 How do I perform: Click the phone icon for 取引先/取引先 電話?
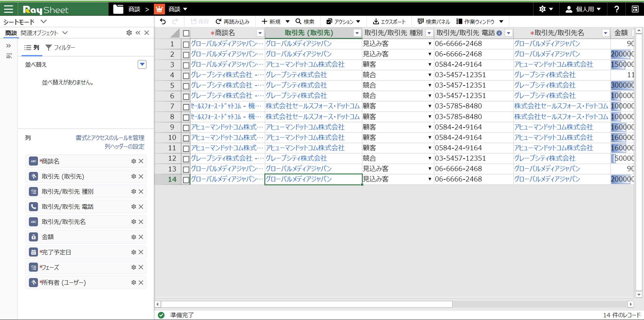coord(33,207)
